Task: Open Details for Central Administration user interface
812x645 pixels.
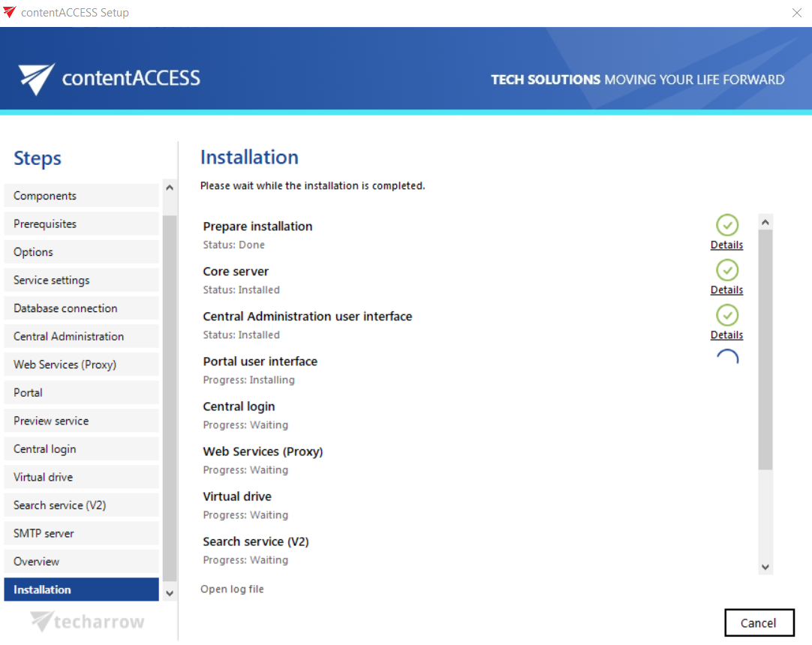Action: tap(726, 335)
